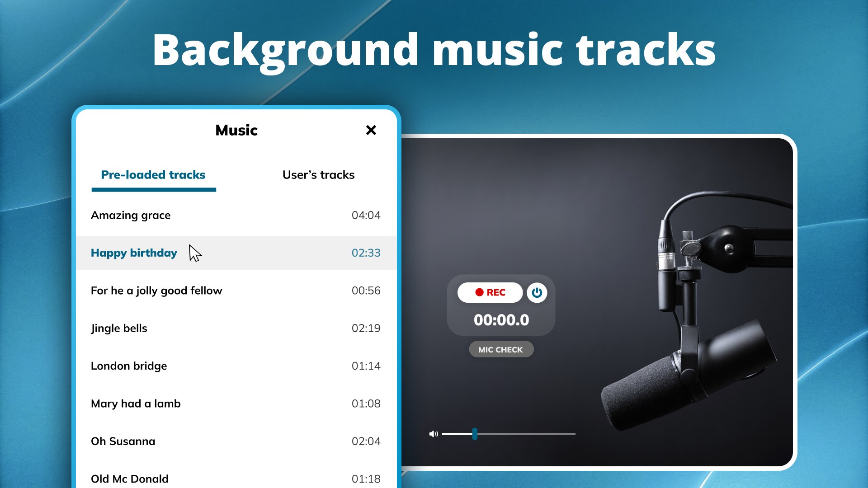Viewport: 868px width, 488px height.
Task: Click the 00:00.0 recording timer display
Action: click(x=501, y=320)
